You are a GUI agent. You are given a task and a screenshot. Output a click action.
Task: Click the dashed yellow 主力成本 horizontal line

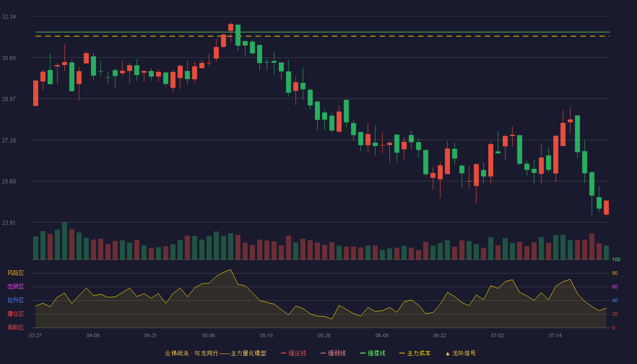[323, 36]
